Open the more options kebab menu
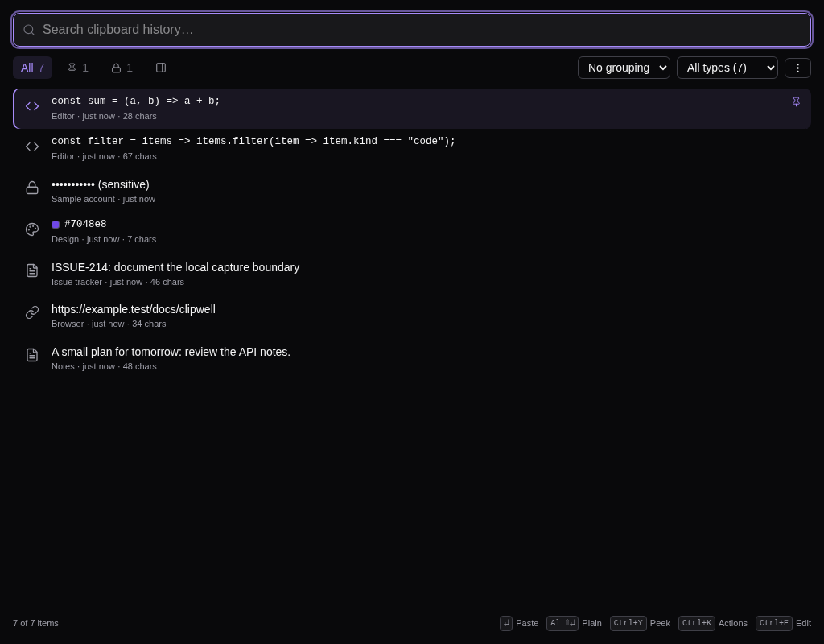824x644 pixels. pyautogui.click(x=797, y=68)
